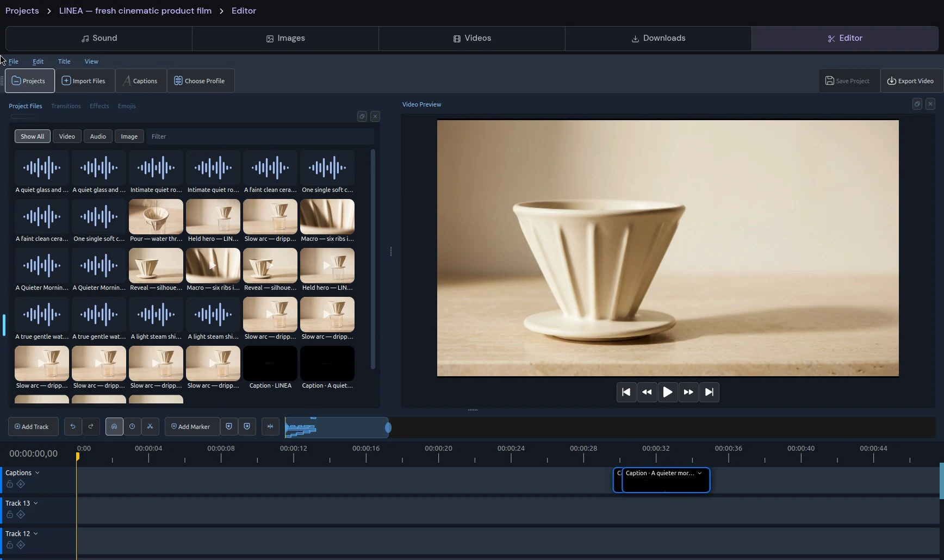944x560 pixels.
Task: Toggle the timing clock tool
Action: [x=132, y=427]
